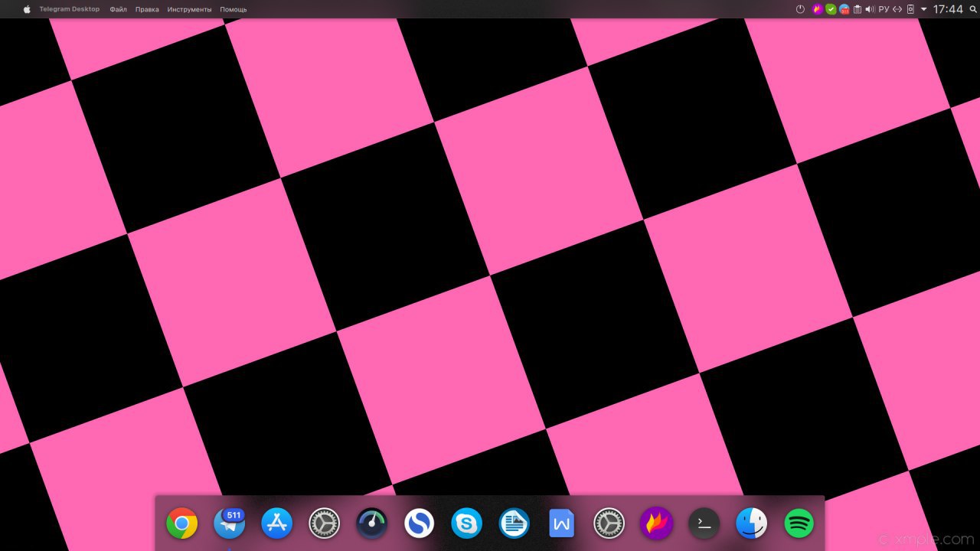Open the Terminal dock icon
Screen dimensions: 980x551
(704, 523)
